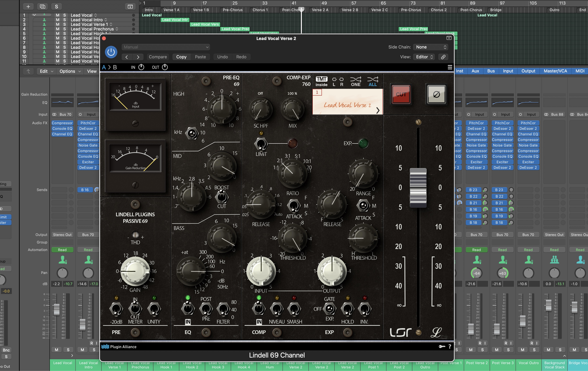The height and width of the screenshot is (371, 588).
Task: Toggle the COMP IN switch
Action: 259,308
